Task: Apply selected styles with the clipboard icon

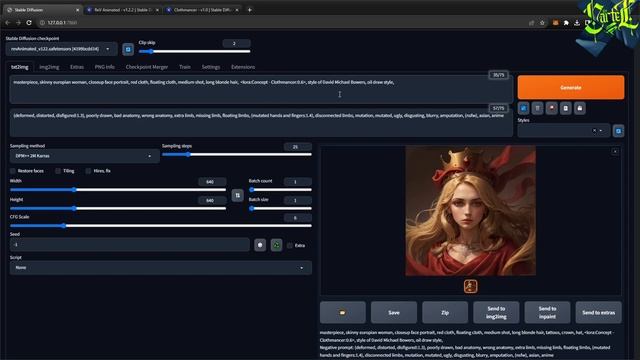Action: [565, 108]
